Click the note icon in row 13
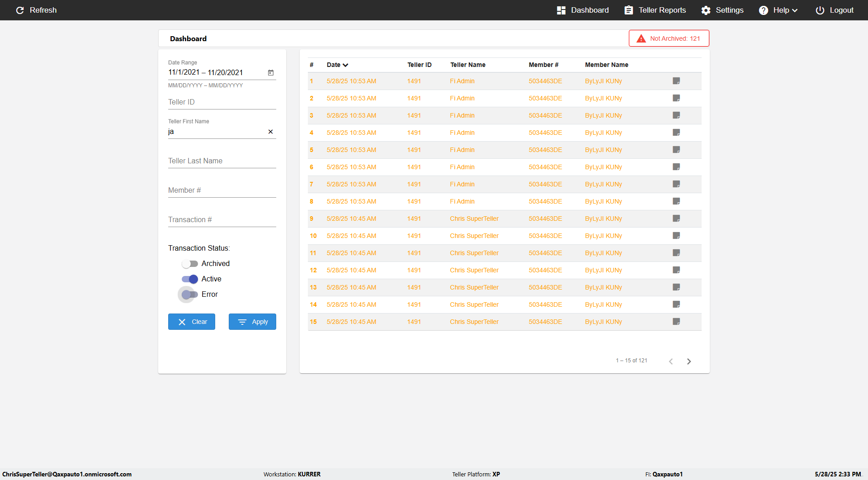This screenshot has height=480, width=868. [676, 287]
